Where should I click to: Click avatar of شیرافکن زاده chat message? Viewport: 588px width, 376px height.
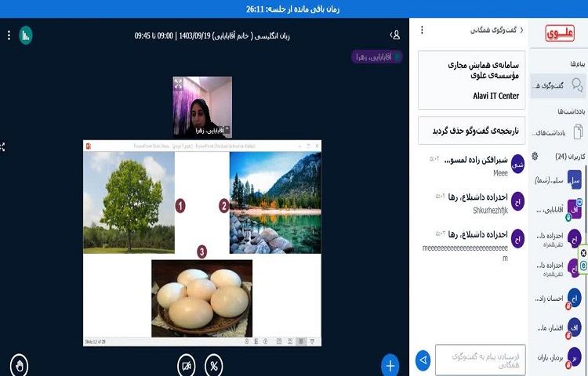[x=518, y=164]
